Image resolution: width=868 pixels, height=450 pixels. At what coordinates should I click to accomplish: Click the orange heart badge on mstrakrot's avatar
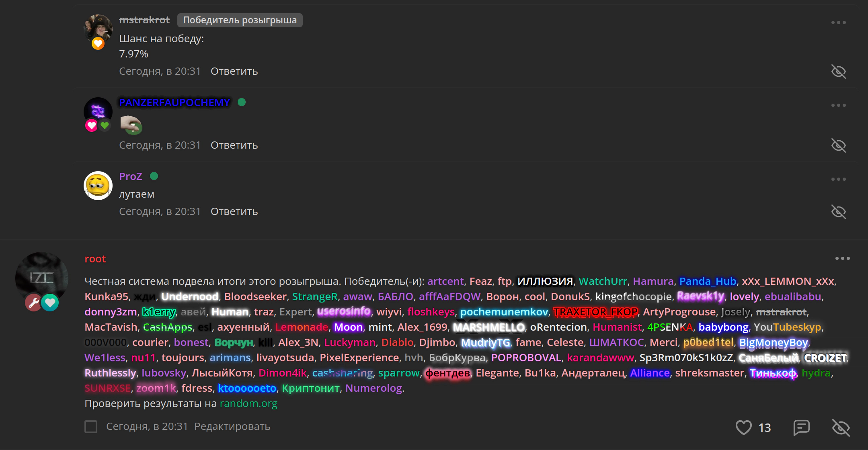(x=98, y=43)
